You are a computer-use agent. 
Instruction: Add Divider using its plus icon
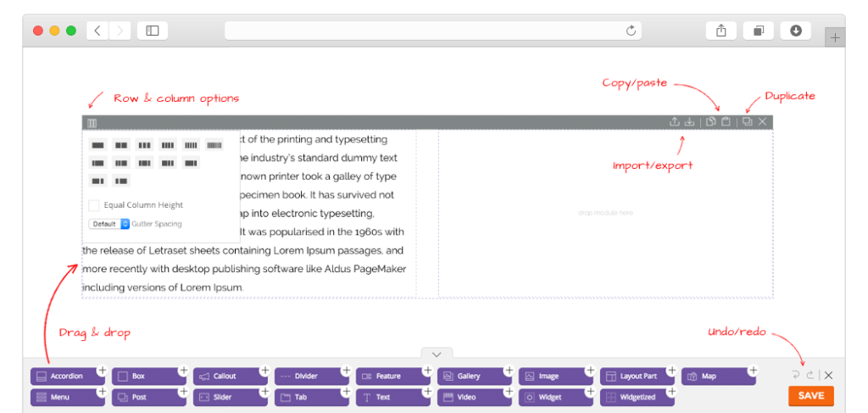pyautogui.click(x=346, y=370)
